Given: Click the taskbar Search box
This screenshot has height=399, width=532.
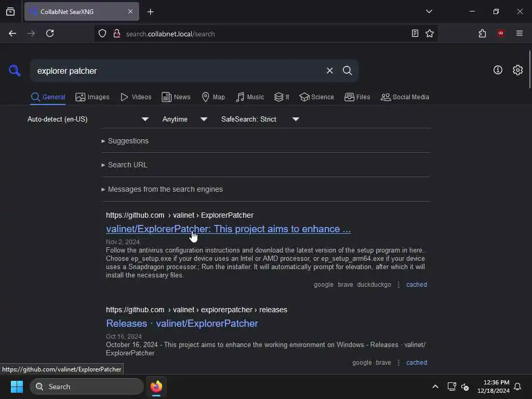Looking at the screenshot, I should pyautogui.click(x=87, y=387).
